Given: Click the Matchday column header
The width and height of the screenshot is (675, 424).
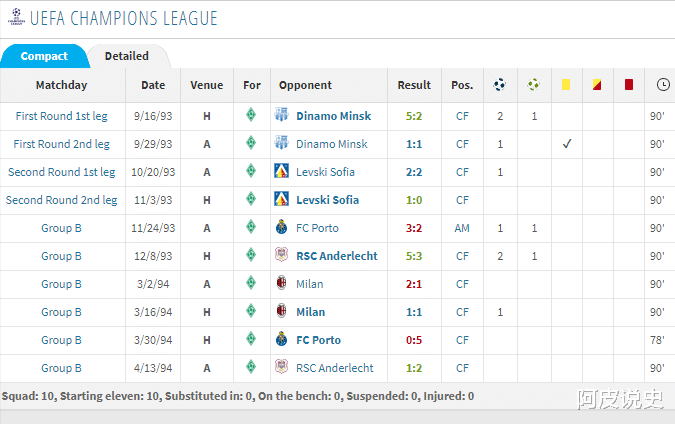Looking at the screenshot, I should [61, 85].
